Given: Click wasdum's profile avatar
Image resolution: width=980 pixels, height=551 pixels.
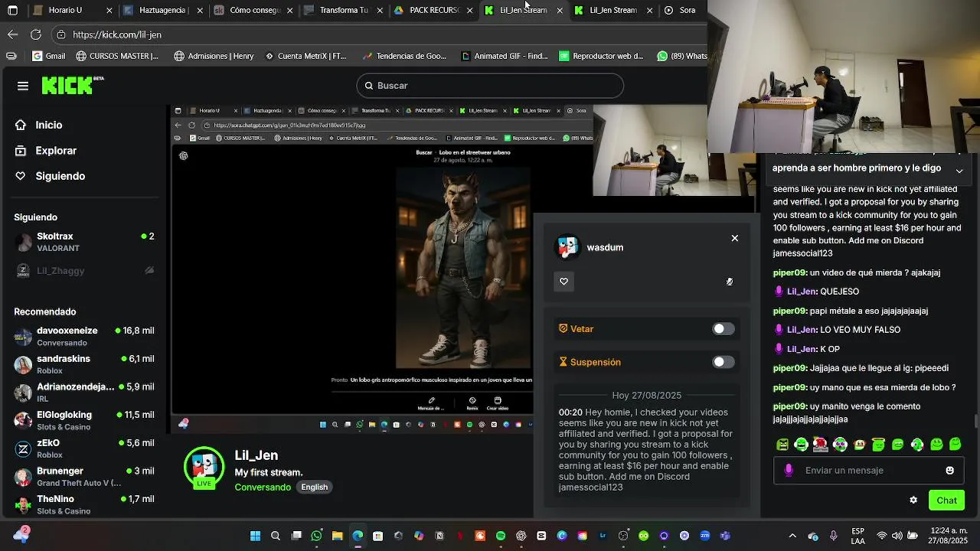Looking at the screenshot, I should click(568, 247).
